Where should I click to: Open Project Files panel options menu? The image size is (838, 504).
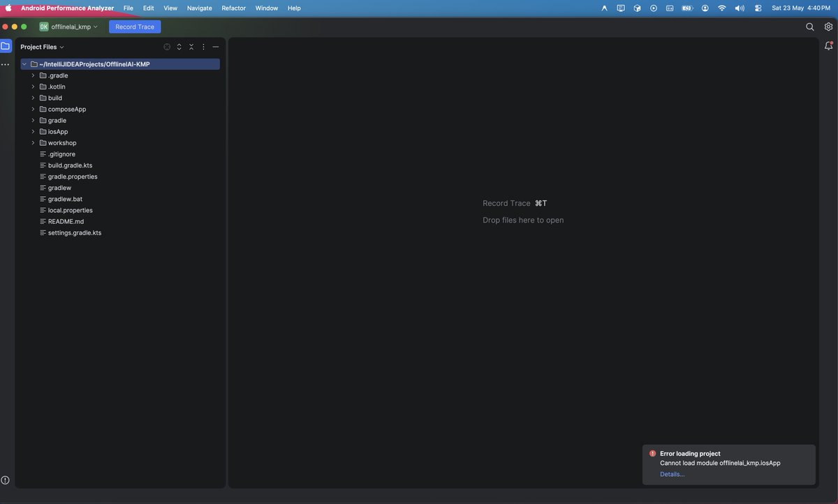click(203, 47)
